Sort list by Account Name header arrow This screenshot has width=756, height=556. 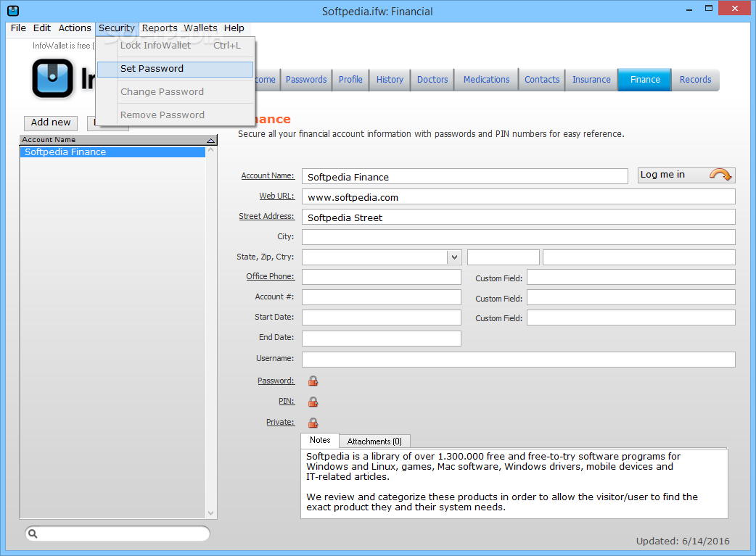(210, 140)
